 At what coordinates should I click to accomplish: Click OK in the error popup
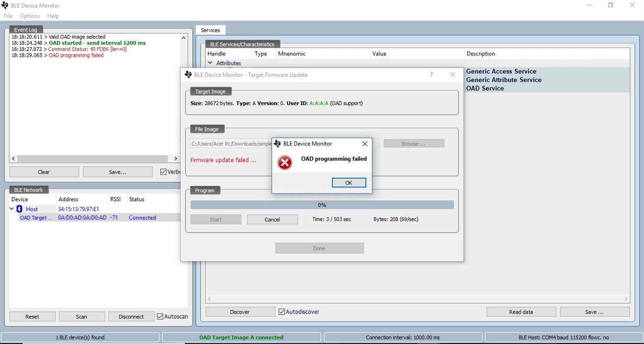(349, 183)
